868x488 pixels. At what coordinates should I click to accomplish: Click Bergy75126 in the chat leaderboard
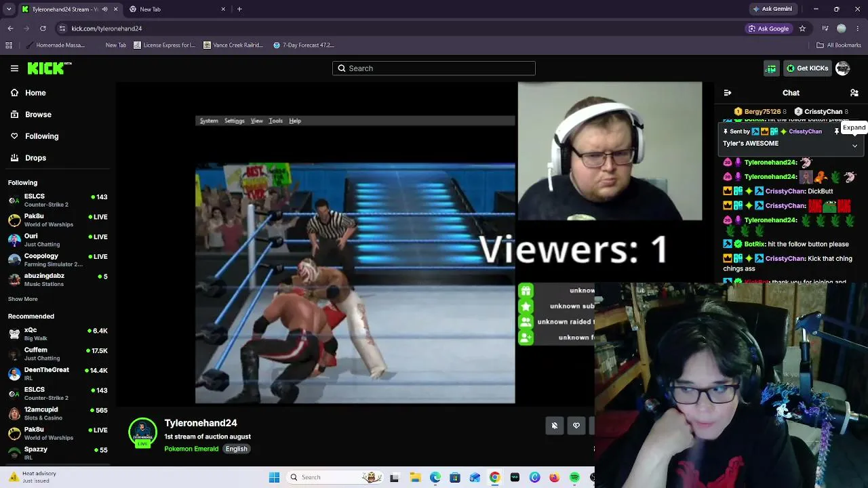[x=761, y=112]
